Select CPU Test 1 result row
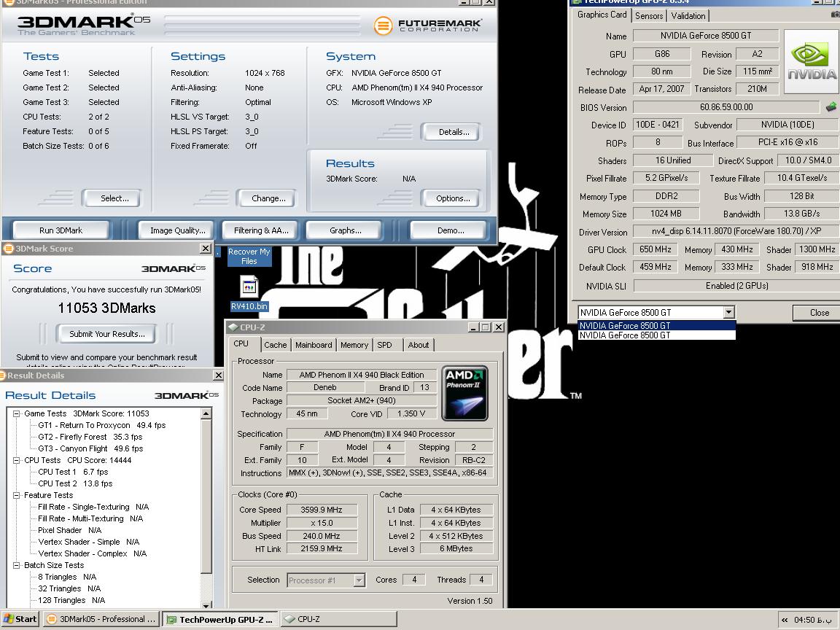The height and width of the screenshot is (630, 840). (x=73, y=472)
